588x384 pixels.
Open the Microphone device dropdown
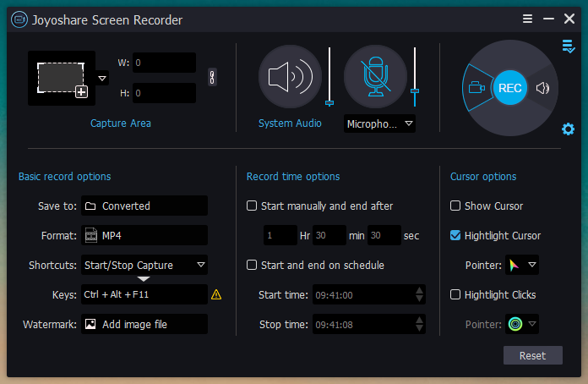(x=379, y=123)
